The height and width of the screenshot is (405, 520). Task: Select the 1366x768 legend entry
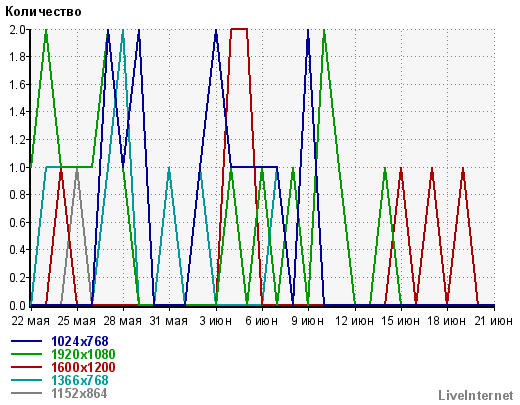tap(80, 380)
